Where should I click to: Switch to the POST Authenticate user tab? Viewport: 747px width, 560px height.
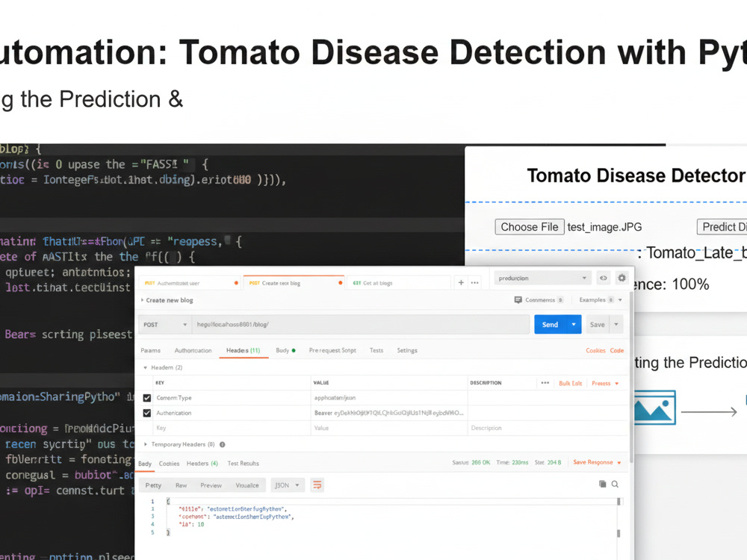190,283
